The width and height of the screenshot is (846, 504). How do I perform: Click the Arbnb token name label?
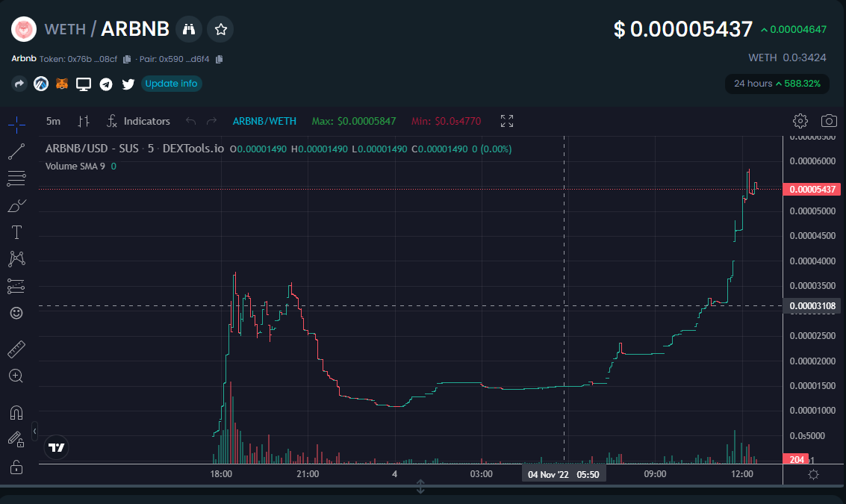coord(24,58)
